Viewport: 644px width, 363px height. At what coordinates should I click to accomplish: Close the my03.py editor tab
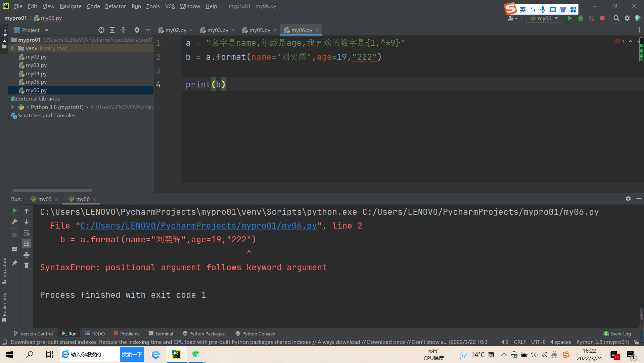(233, 30)
